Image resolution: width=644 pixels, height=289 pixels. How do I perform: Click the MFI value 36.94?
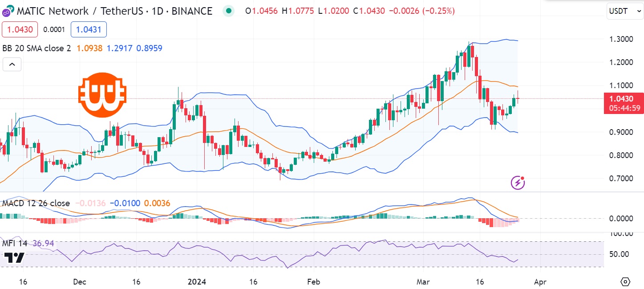(43, 243)
